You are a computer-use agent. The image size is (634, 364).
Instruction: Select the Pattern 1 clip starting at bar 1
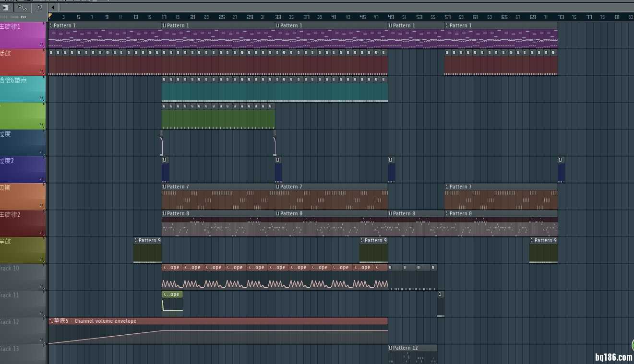(105, 35)
